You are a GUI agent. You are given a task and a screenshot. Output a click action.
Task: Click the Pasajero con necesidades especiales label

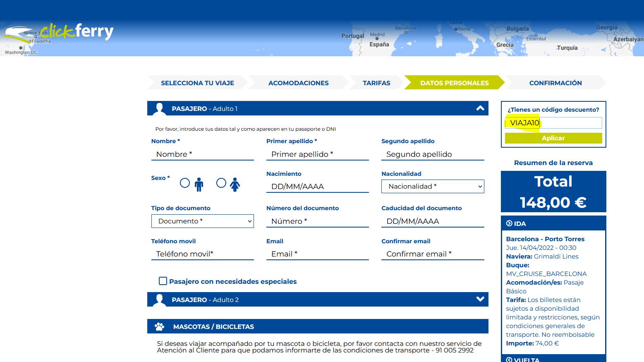(233, 281)
